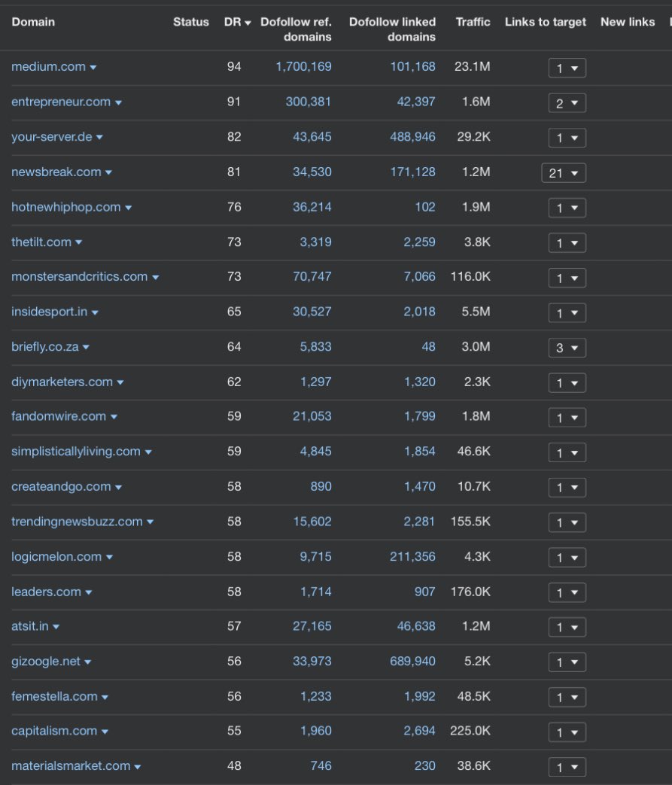672x785 pixels.
Task: Open the 3 links dropdown for briefly.co.za
Action: coord(567,348)
